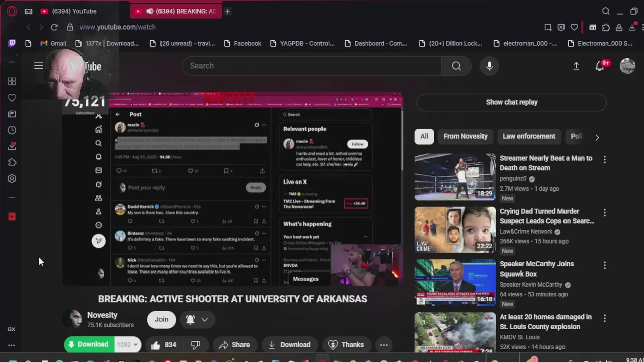Open options for Streamer Nearly Beat a Man video
This screenshot has height=362, width=644.
[x=605, y=159]
